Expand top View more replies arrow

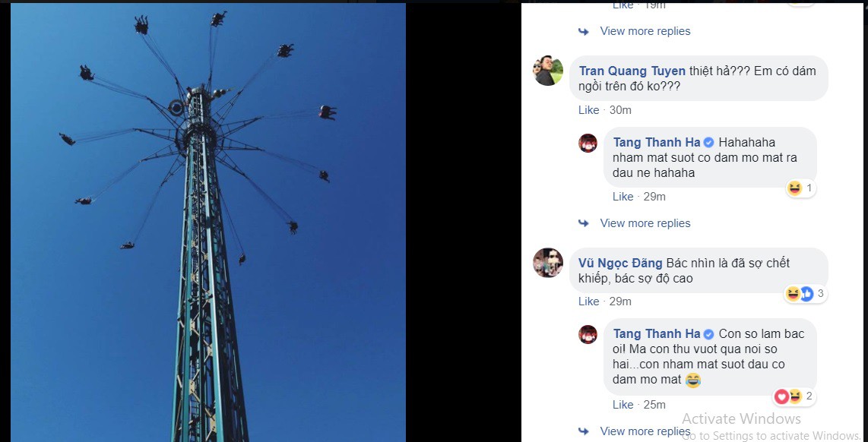tap(584, 32)
